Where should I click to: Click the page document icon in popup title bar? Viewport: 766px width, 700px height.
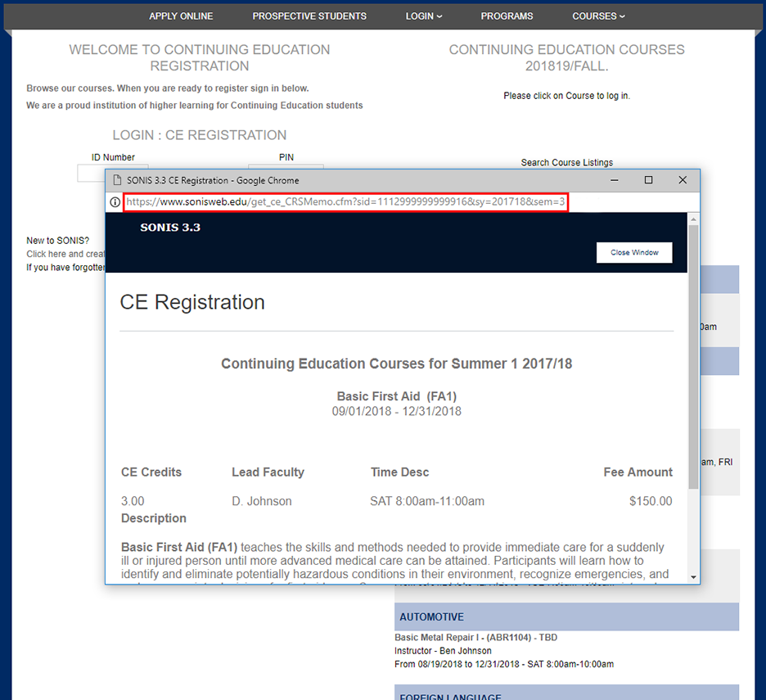(x=117, y=180)
